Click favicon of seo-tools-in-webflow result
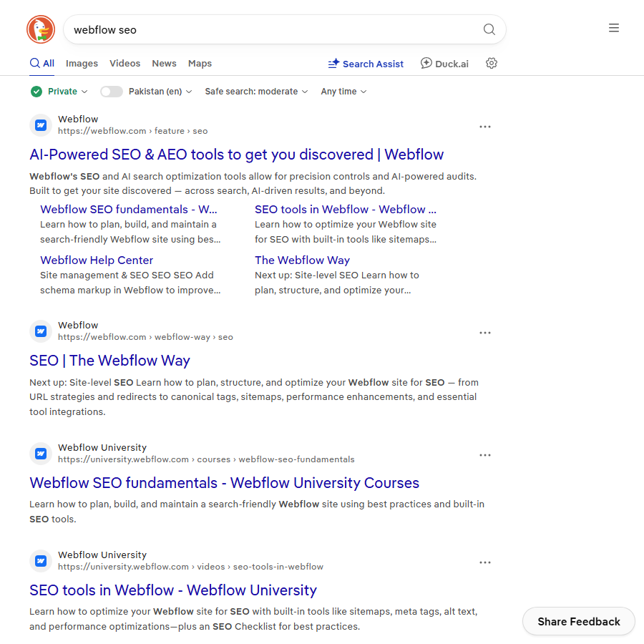 (x=41, y=561)
